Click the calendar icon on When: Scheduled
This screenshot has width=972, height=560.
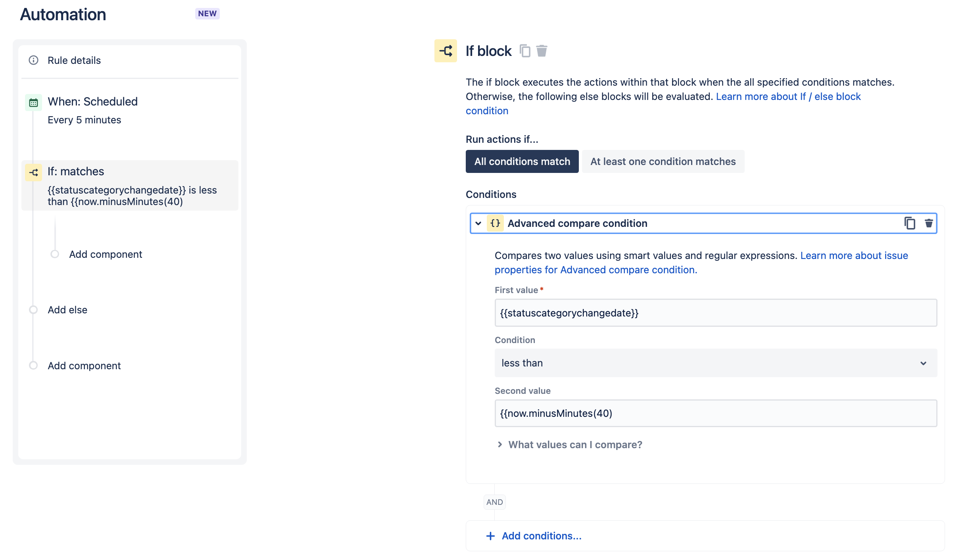pyautogui.click(x=33, y=102)
